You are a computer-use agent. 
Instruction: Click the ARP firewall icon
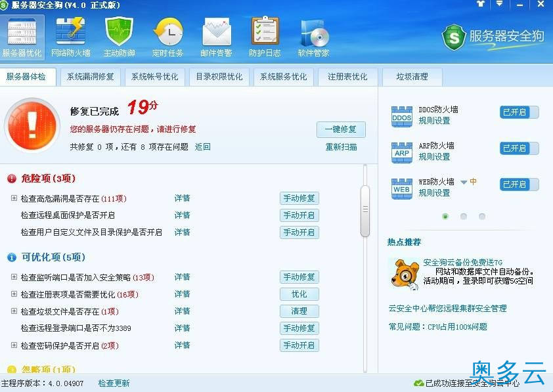coord(402,152)
